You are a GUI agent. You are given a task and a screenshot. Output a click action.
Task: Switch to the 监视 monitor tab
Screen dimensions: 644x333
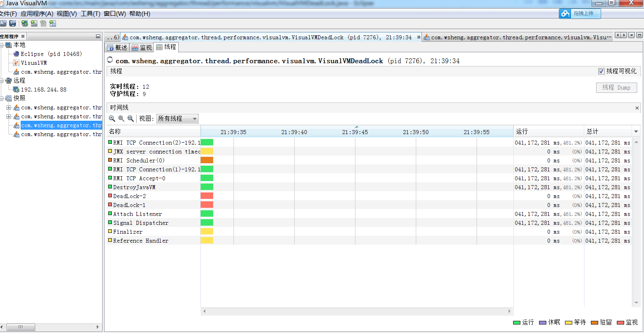point(142,47)
